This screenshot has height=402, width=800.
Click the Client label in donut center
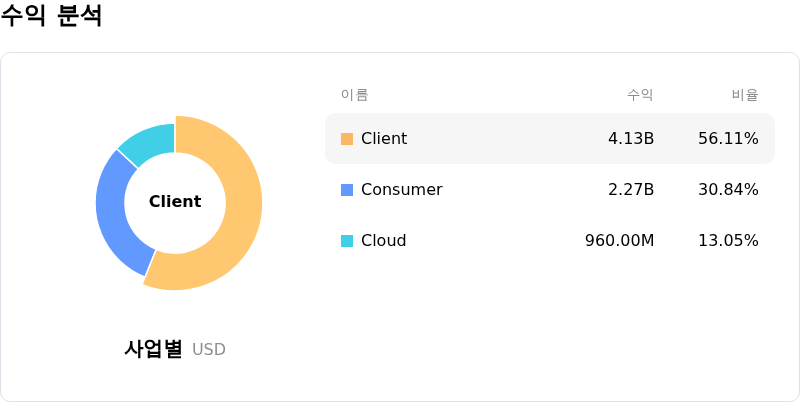coord(175,202)
